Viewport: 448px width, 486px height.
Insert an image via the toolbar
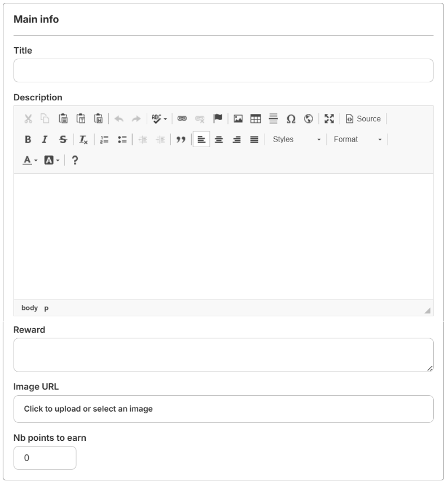pos(238,119)
